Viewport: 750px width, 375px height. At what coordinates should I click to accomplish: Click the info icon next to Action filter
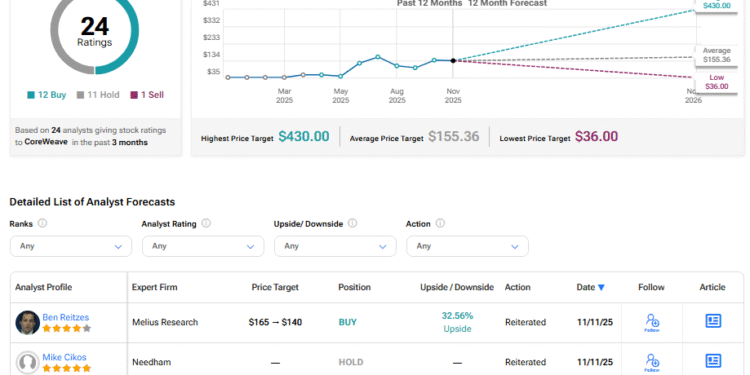[440, 223]
